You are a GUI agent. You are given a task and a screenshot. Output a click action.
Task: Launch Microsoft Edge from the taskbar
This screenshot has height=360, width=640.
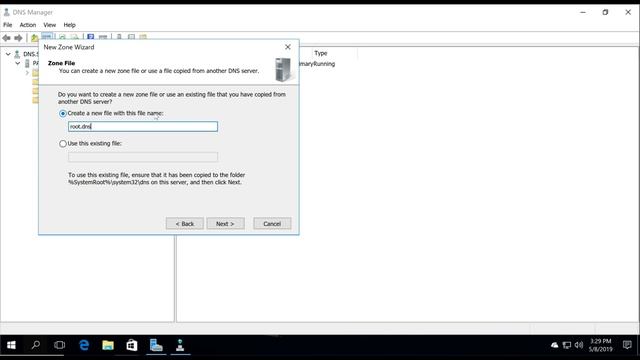(84, 345)
